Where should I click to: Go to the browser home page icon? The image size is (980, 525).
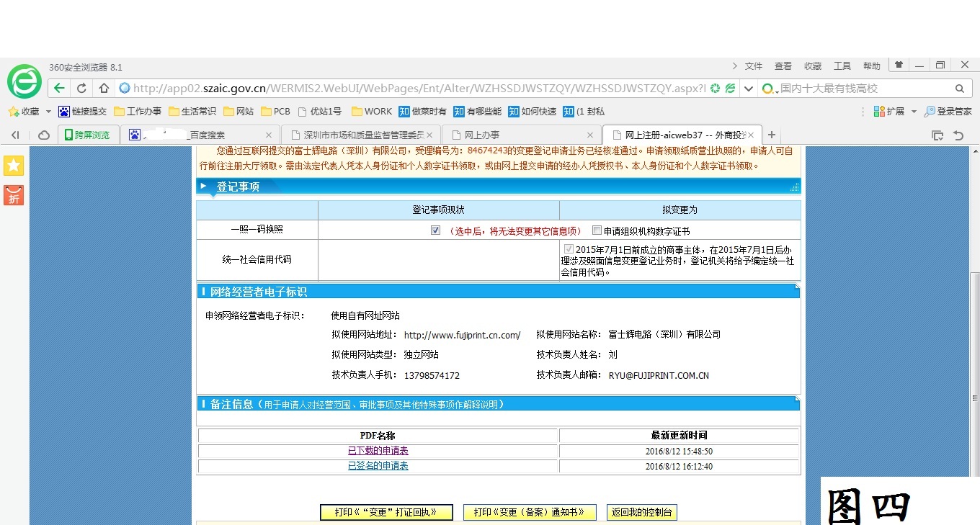(104, 89)
